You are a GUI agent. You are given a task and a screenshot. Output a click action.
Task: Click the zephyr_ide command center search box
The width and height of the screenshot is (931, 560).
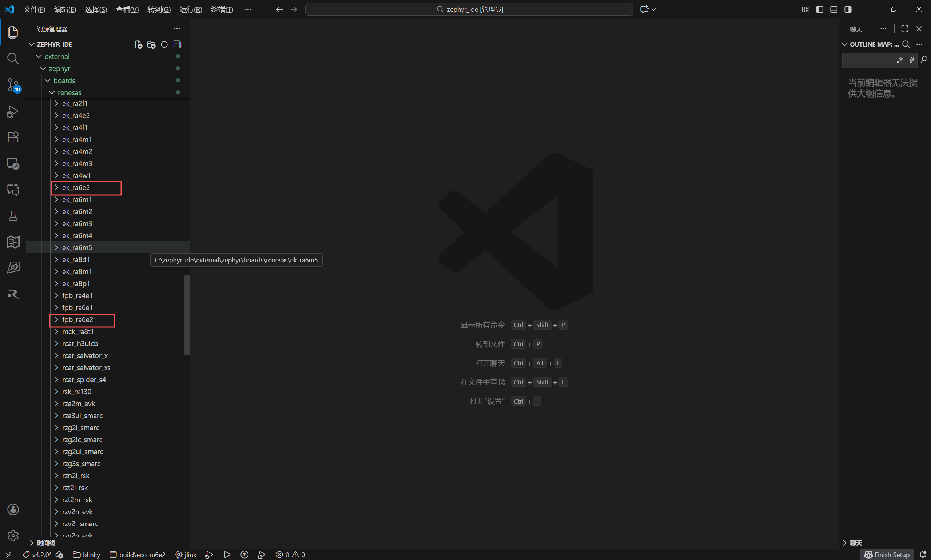(469, 9)
